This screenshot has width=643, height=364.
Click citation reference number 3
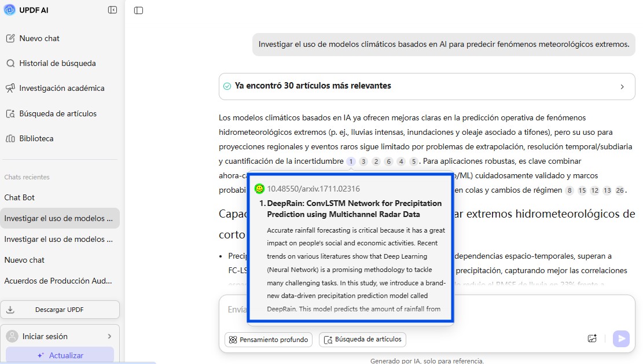[363, 161]
